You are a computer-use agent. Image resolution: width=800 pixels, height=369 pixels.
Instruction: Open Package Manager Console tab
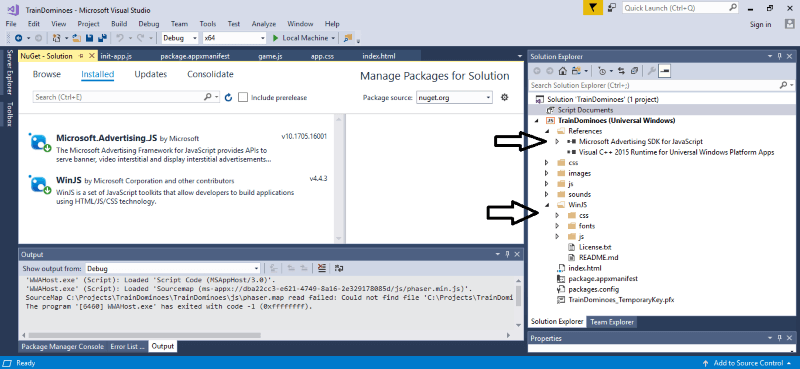[62, 346]
